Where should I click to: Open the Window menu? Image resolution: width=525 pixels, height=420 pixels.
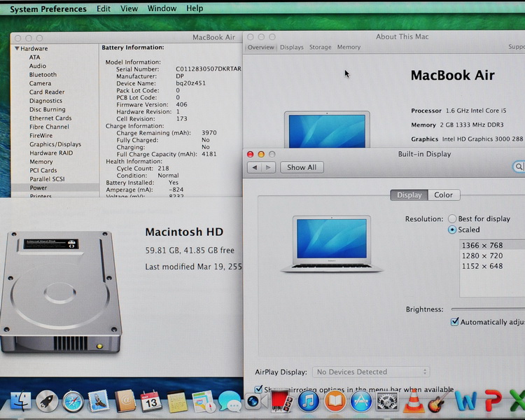pyautogui.click(x=162, y=8)
